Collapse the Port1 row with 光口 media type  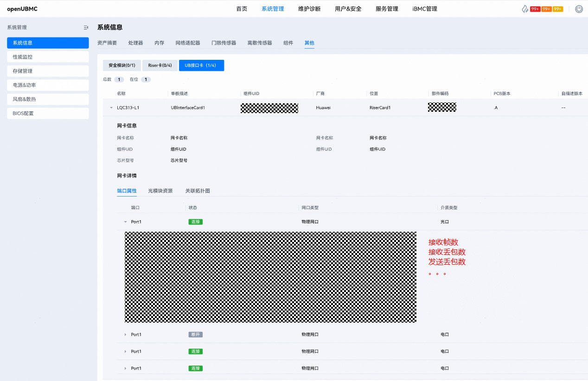(125, 222)
